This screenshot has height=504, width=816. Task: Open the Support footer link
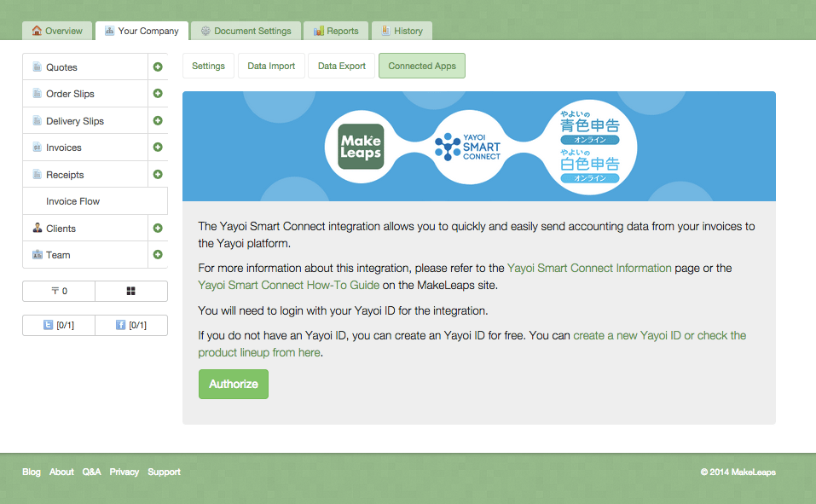[164, 472]
